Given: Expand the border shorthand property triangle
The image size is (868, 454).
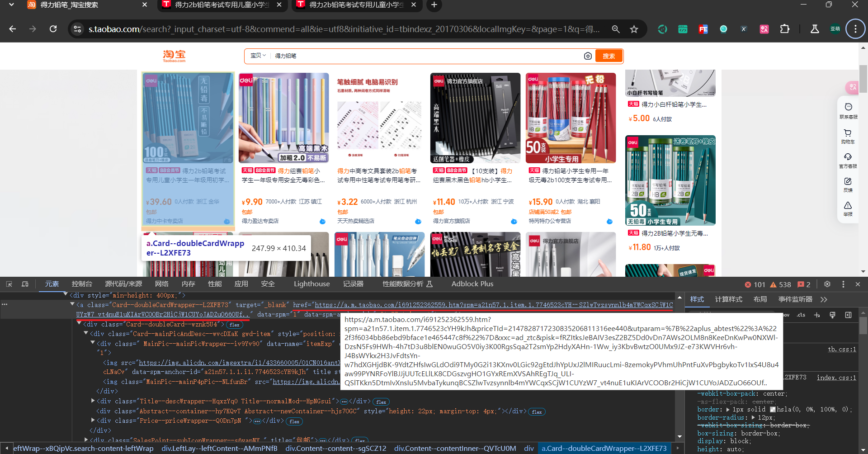Looking at the screenshot, I should point(727,409).
